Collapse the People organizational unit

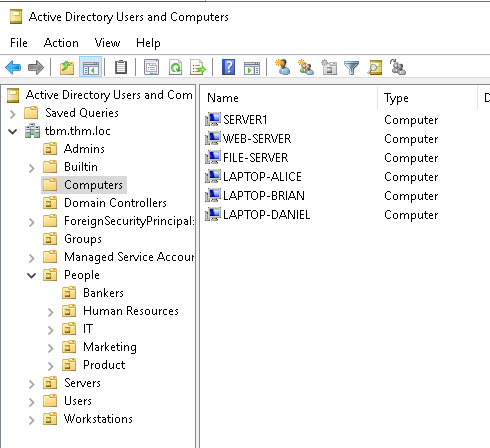[x=31, y=276]
